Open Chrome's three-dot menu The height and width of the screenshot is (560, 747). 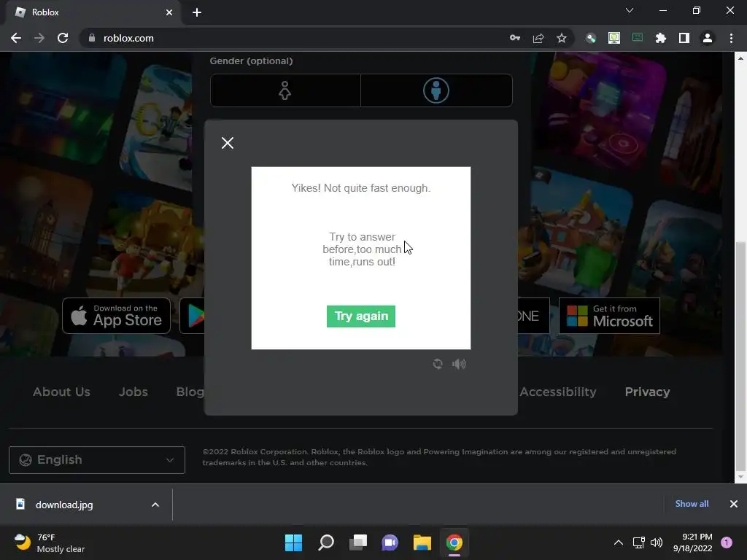731,38
